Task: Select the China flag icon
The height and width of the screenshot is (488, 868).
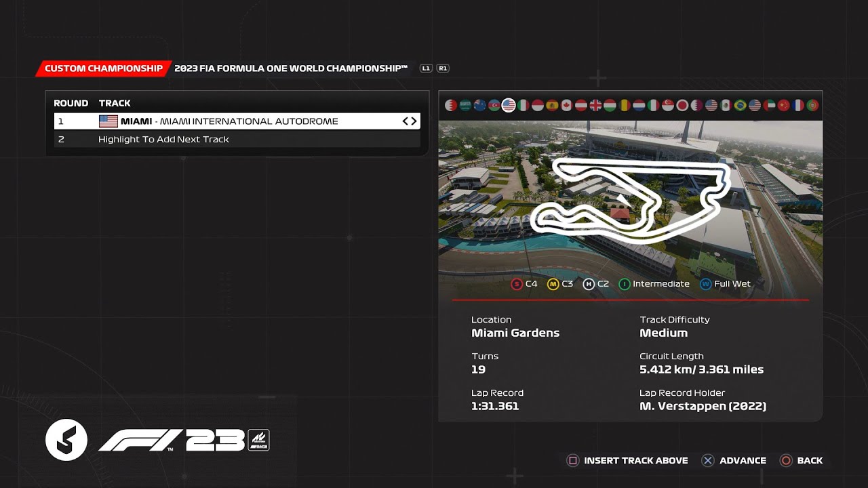Action: tap(783, 105)
